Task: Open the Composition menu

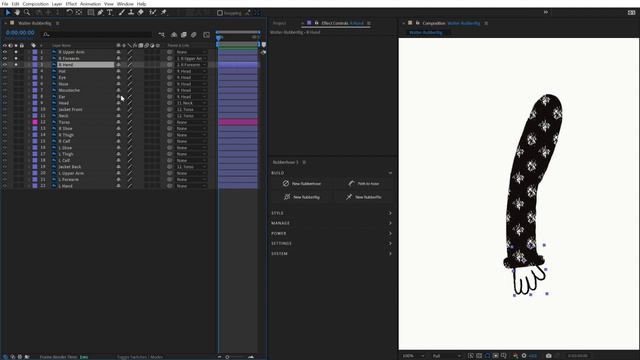Action: click(36, 4)
